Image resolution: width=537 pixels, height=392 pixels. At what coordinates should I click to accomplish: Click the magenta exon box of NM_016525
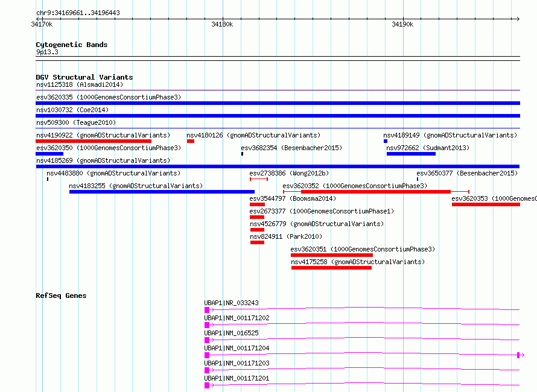(x=207, y=340)
